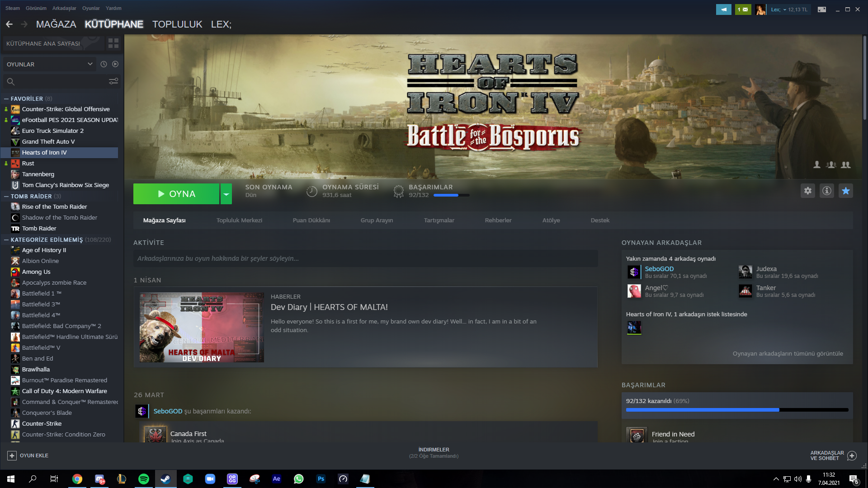Open game settings gear icon
Screen dimensions: 868x488
coord(807,191)
